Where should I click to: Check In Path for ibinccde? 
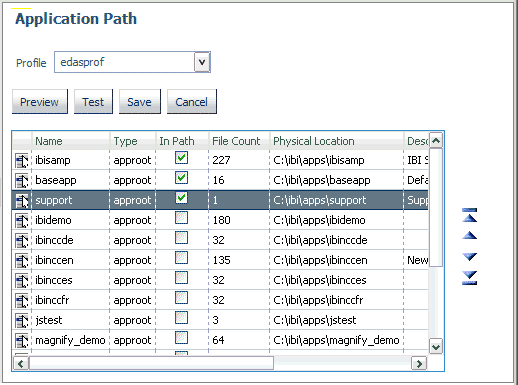(x=181, y=238)
